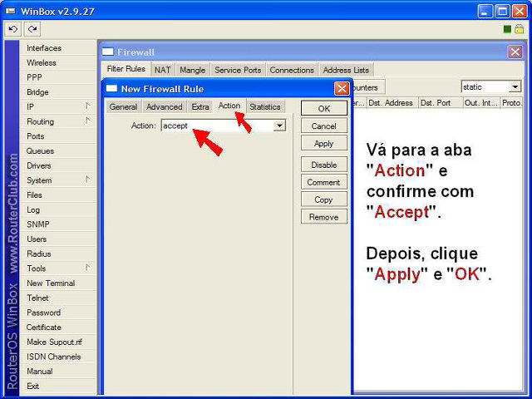Switch to the NAT tab
Viewport: 532px width, 399px height.
pos(163,70)
